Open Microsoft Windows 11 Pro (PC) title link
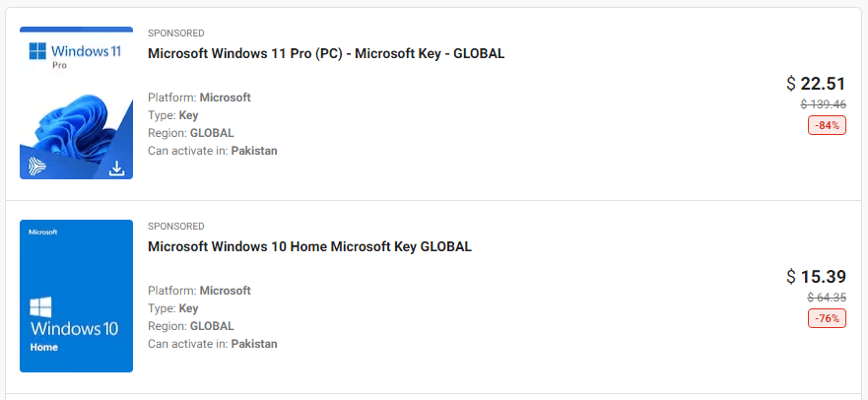 click(326, 53)
